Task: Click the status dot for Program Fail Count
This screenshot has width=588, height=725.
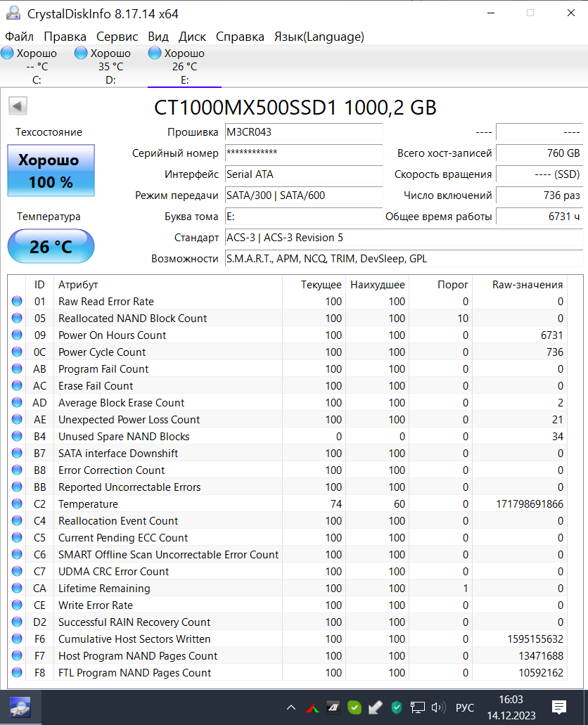Action: [x=17, y=368]
